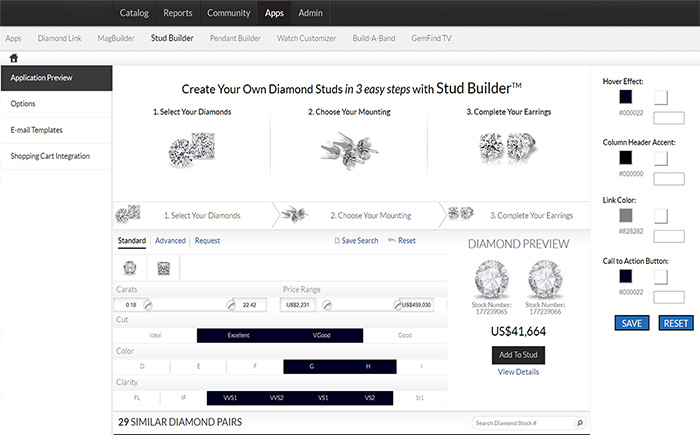Toggle the Ideal cut option

pyautogui.click(x=155, y=335)
